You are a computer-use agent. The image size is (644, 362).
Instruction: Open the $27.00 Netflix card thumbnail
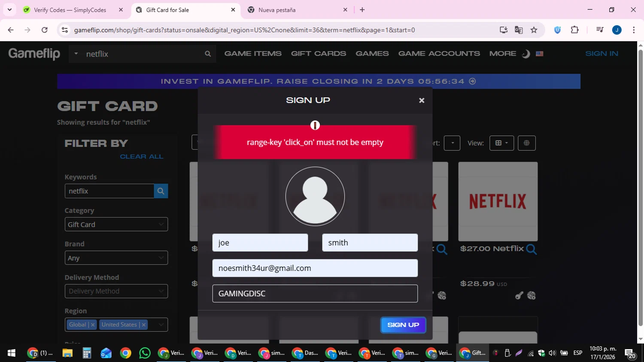(x=498, y=201)
